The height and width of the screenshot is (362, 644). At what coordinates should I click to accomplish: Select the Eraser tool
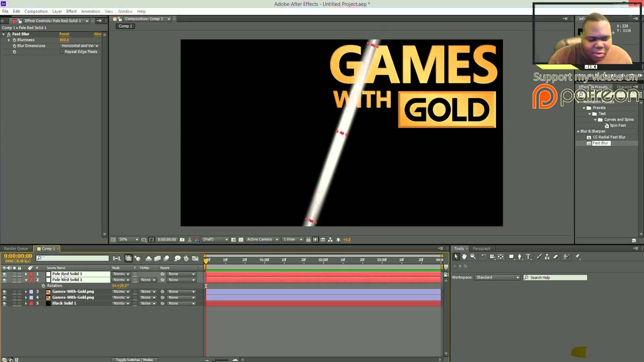pyautogui.click(x=555, y=256)
